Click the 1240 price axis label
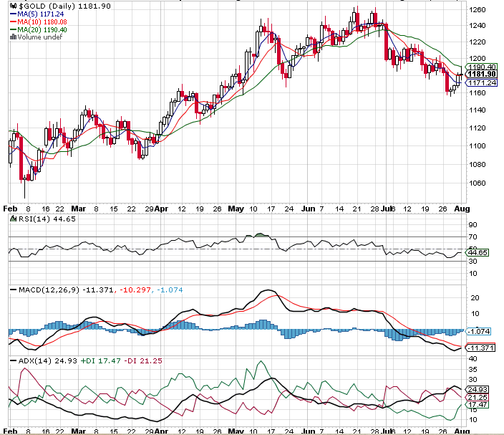Screen dimensions: 504x435 coord(477,25)
